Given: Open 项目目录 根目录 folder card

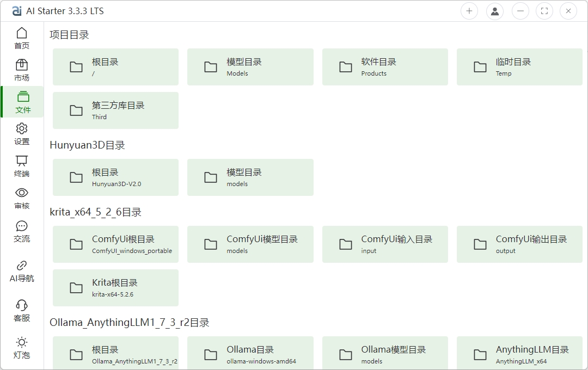Looking at the screenshot, I should pos(115,67).
